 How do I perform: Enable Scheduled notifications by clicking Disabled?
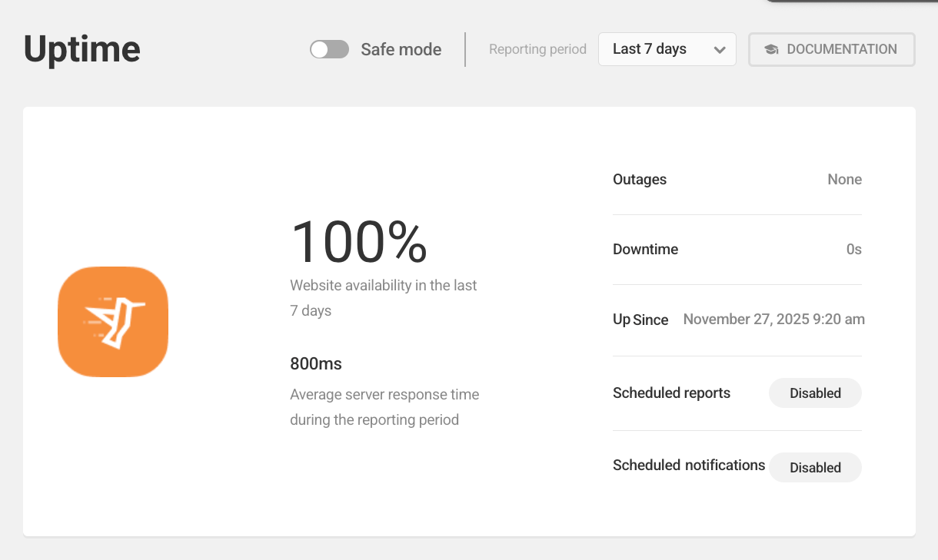coord(815,467)
